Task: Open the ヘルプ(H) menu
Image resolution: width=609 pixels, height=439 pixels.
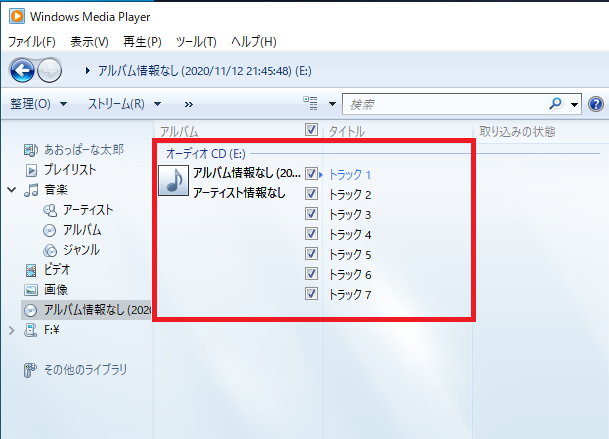Action: click(254, 42)
